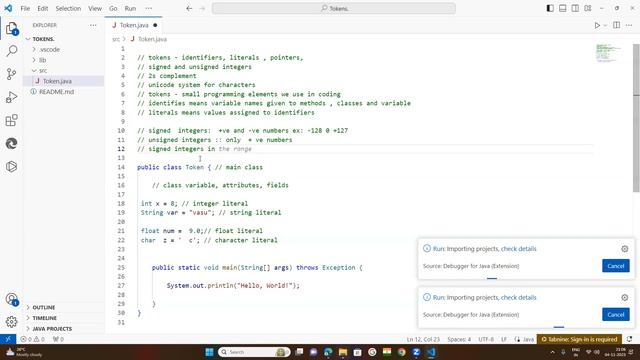This screenshot has width=640, height=360.
Task: Open the Extensions view
Action: (x=11, y=120)
